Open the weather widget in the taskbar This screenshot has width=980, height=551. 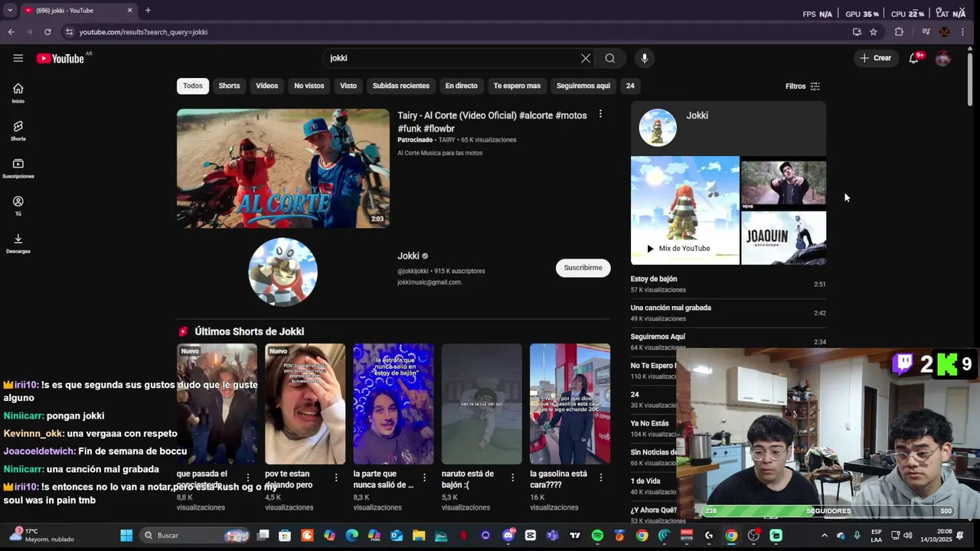(42, 535)
